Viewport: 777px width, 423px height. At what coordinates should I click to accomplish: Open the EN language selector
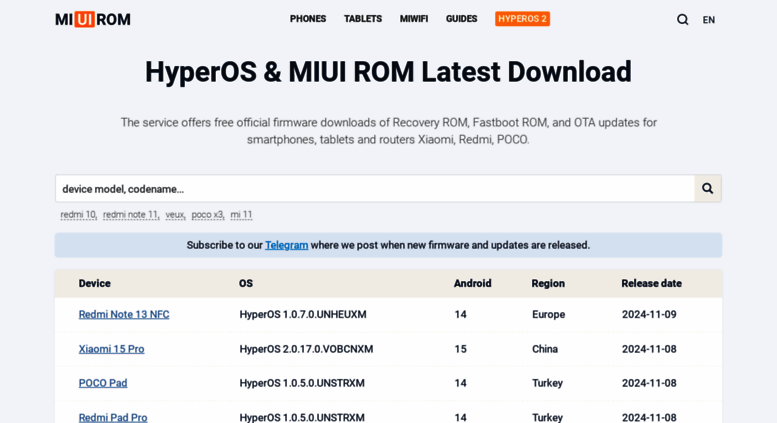coord(709,20)
